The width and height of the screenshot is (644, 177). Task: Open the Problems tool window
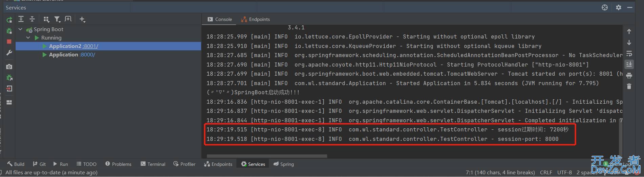118,164
